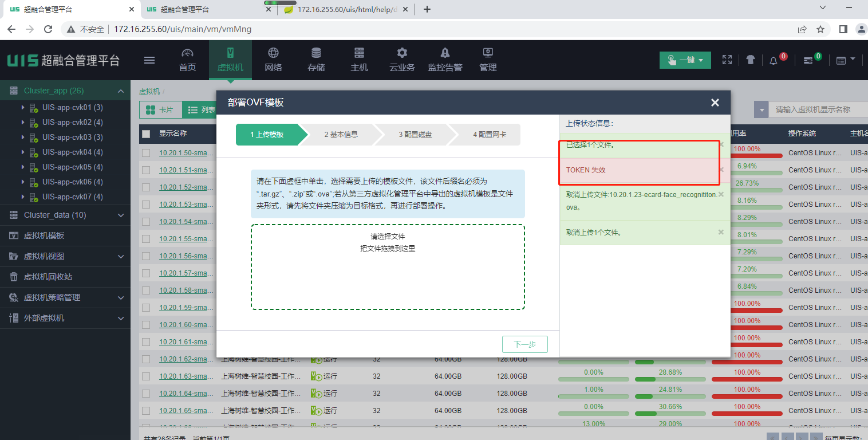Dismiss the 已选择1个文件 status message
The height and width of the screenshot is (440, 868).
pyautogui.click(x=721, y=144)
